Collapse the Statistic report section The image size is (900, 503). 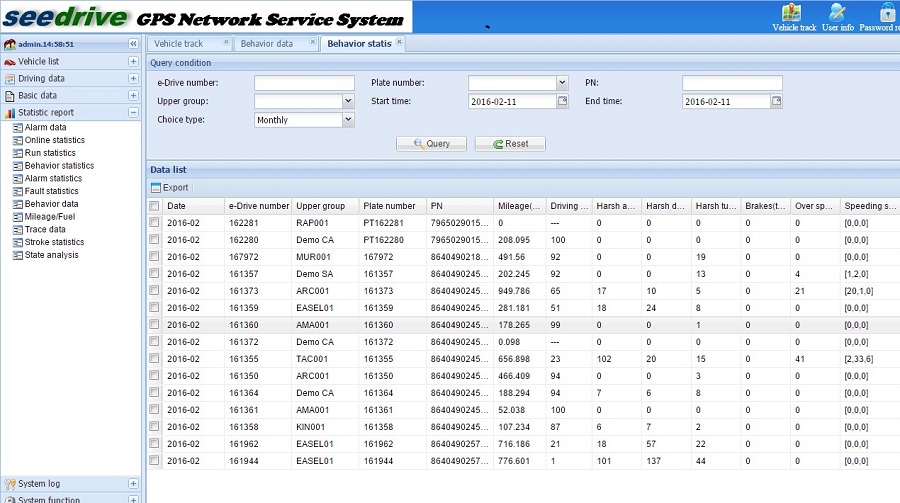click(x=133, y=113)
